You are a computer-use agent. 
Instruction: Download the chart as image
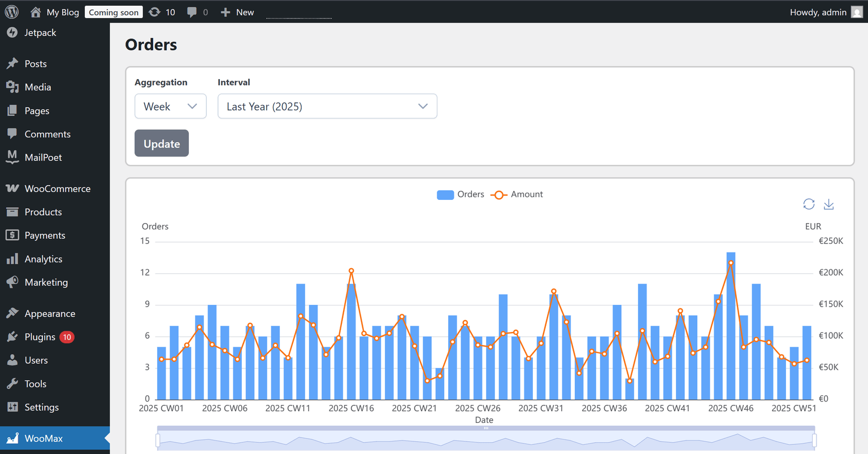point(829,204)
